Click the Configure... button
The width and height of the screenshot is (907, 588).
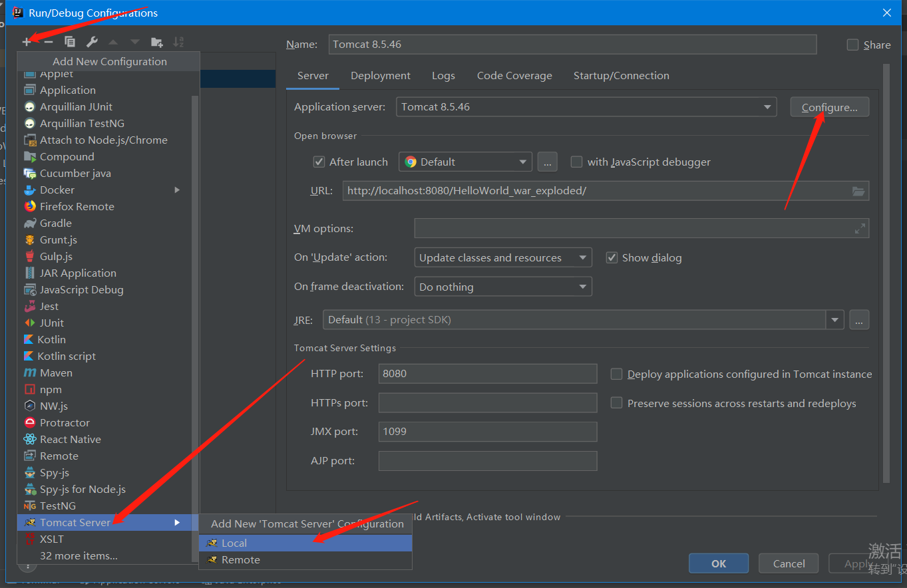coord(829,107)
